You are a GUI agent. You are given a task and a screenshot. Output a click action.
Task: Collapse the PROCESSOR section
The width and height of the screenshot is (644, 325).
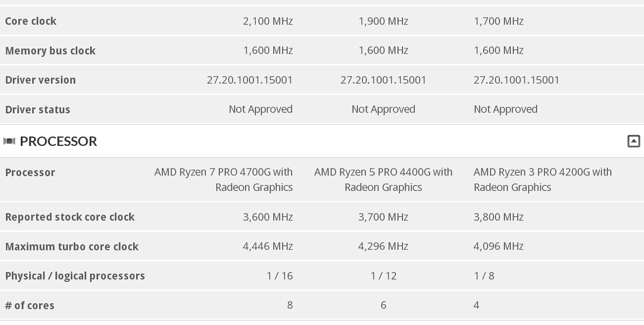click(633, 141)
